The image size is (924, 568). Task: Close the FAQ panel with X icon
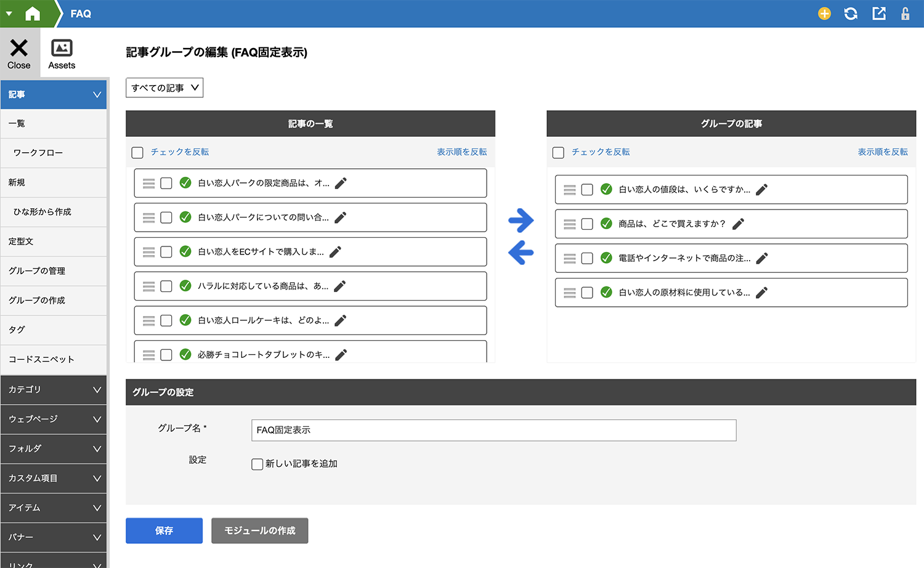click(x=19, y=54)
